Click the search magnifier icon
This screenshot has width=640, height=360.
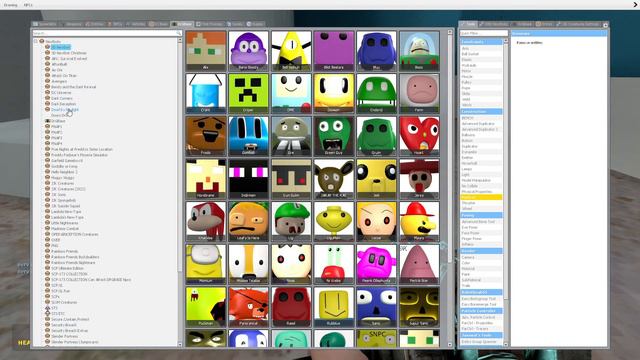pyautogui.click(x=178, y=33)
